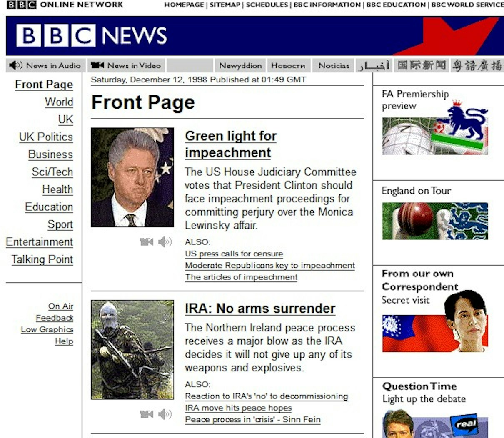Click the masked gunman photo thumbnail
Screen dimensions: 504x438
(132, 350)
